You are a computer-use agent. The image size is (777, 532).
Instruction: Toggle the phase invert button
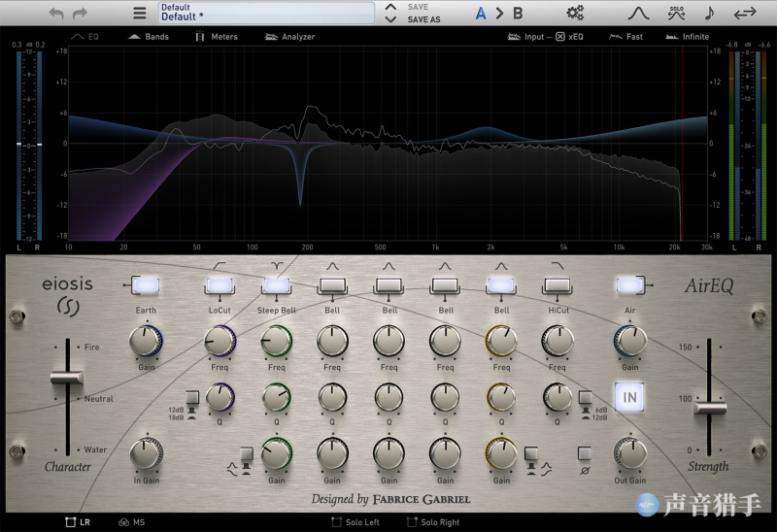point(585,453)
